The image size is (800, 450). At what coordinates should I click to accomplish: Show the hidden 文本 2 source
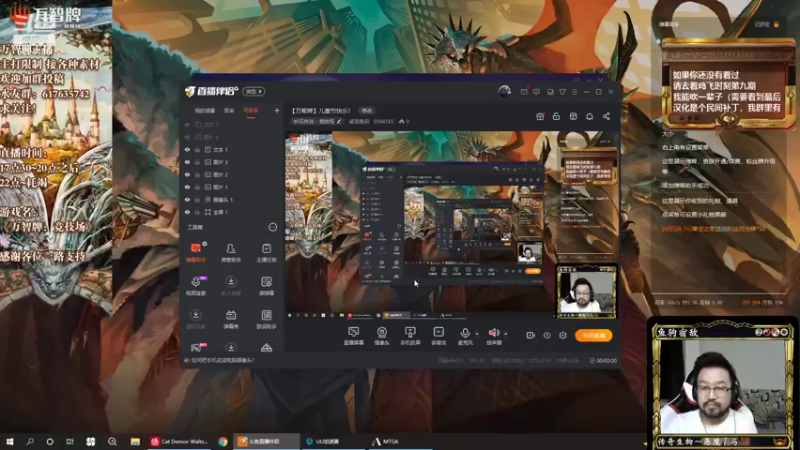click(187, 124)
